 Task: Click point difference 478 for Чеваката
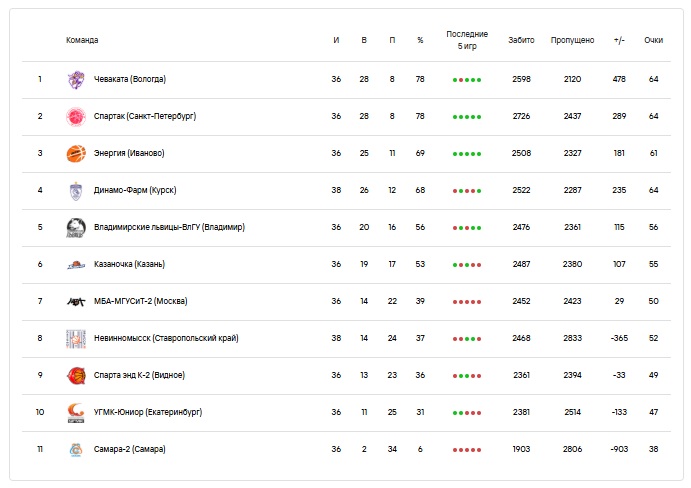pyautogui.click(x=619, y=79)
